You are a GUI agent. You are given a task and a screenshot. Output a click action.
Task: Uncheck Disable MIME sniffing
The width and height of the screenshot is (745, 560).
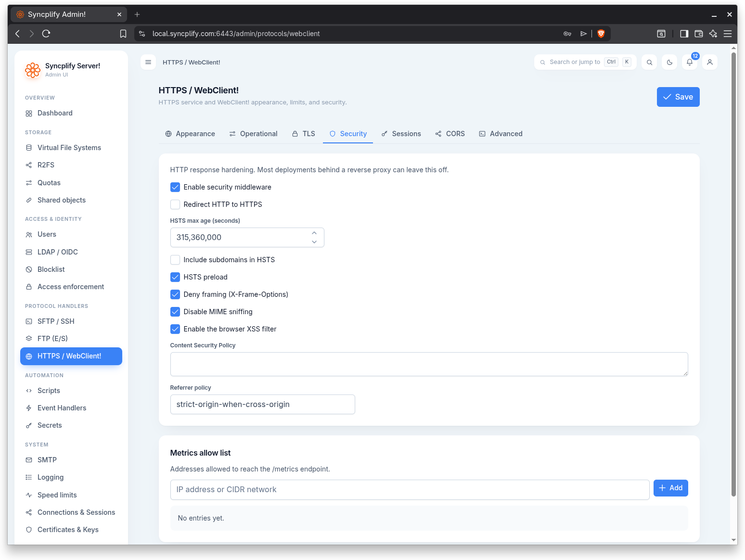tap(175, 312)
